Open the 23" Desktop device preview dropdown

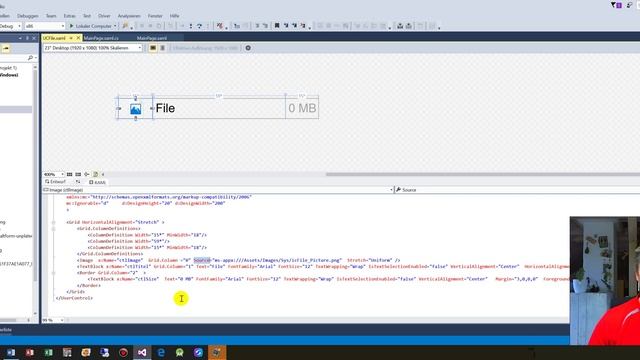point(93,48)
